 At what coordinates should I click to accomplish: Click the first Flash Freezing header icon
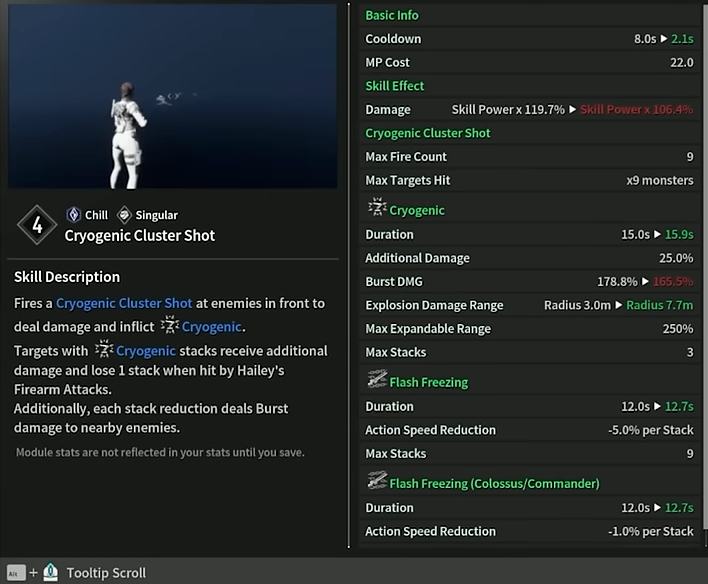[x=377, y=381]
